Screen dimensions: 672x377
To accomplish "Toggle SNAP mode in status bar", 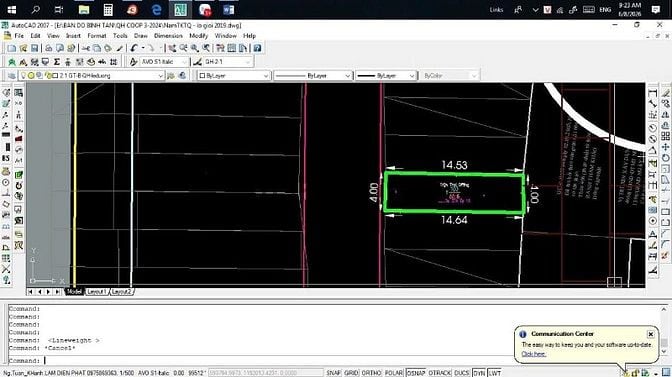I will [333, 373].
